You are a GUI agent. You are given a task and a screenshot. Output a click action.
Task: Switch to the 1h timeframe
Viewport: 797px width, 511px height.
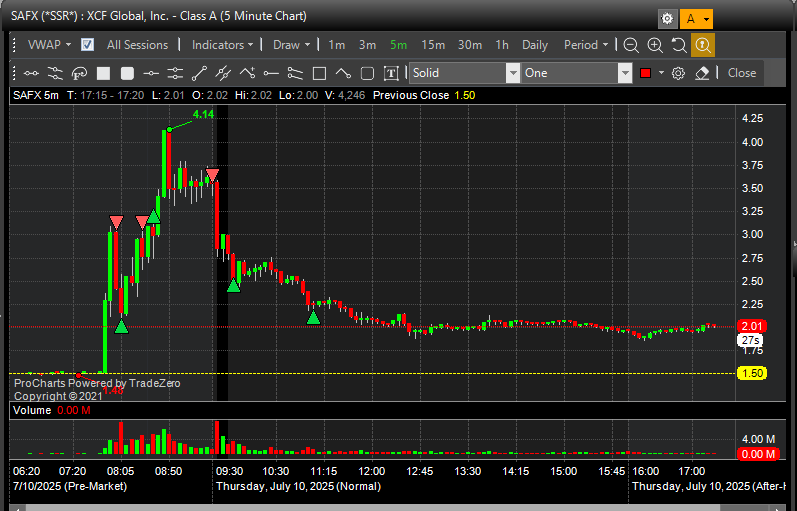pyautogui.click(x=502, y=45)
